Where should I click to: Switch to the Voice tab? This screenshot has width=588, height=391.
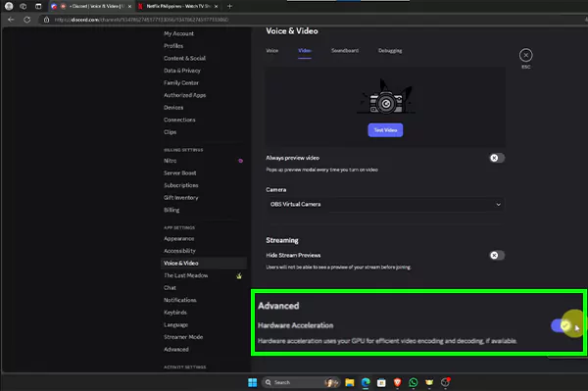pyautogui.click(x=271, y=51)
